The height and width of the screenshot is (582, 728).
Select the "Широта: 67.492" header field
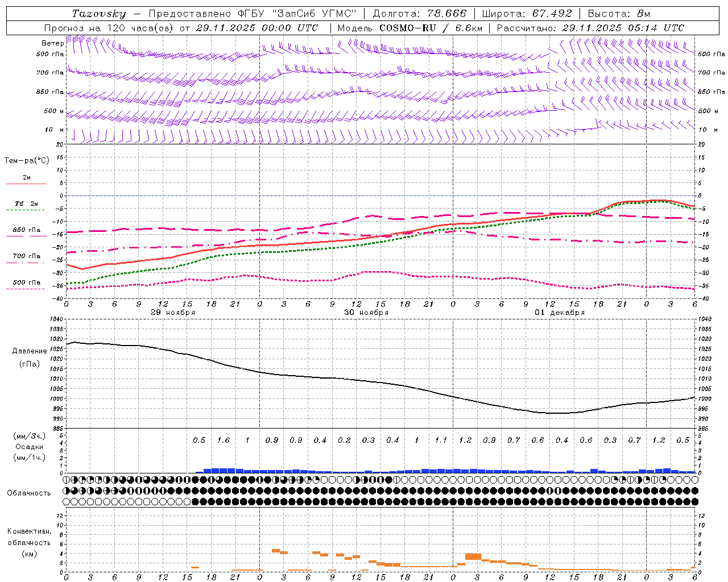pos(527,13)
